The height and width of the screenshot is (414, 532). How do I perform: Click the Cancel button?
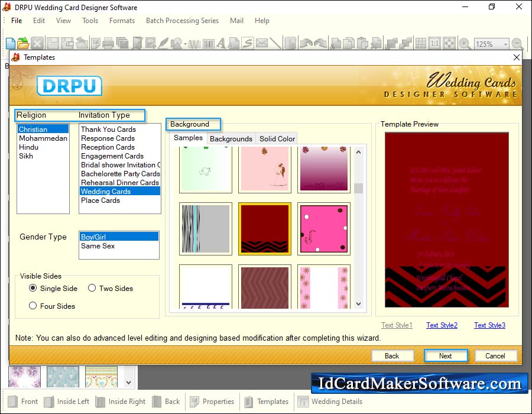[x=495, y=356]
